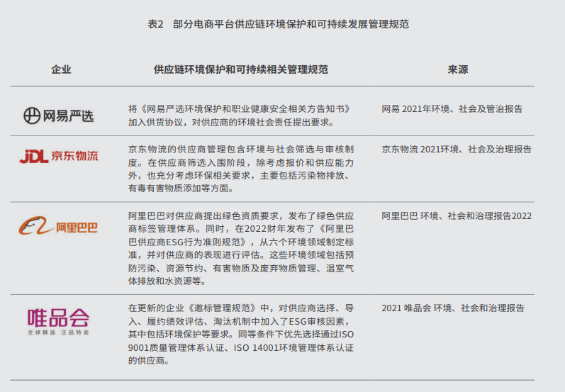565x392 pixels.
Task: Select the line 京东物流的供应商管理包含环境与社会筛选与审核制
Action: (x=241, y=149)
